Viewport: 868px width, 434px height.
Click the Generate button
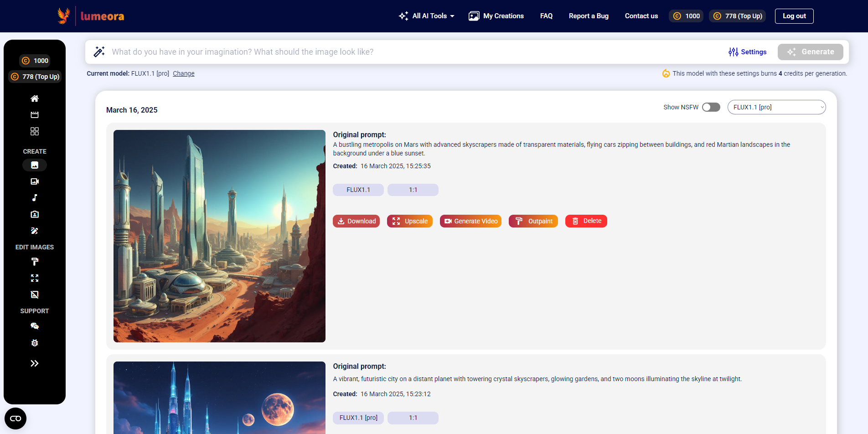[810, 52]
